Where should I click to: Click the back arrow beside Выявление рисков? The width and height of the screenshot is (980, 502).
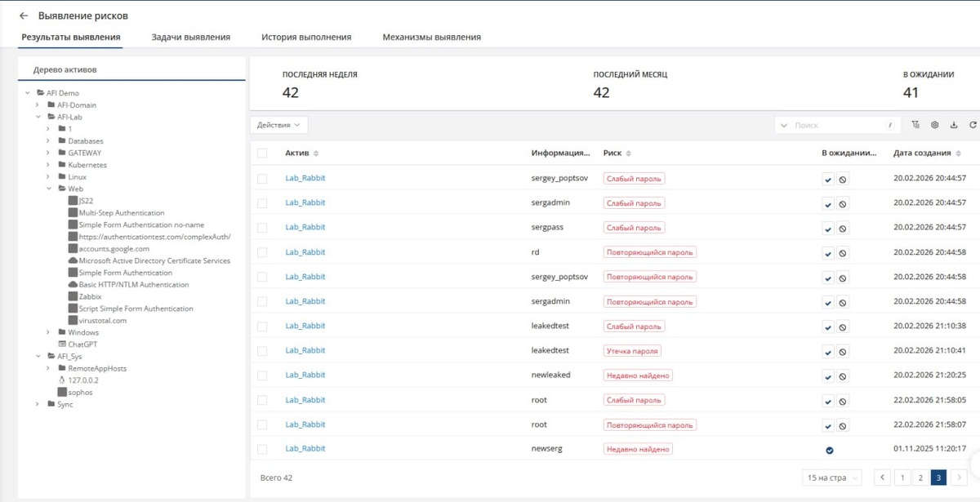click(24, 16)
